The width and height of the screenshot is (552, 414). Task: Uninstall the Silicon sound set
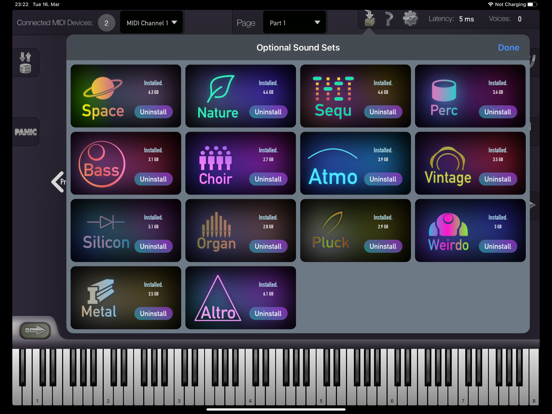pyautogui.click(x=153, y=246)
